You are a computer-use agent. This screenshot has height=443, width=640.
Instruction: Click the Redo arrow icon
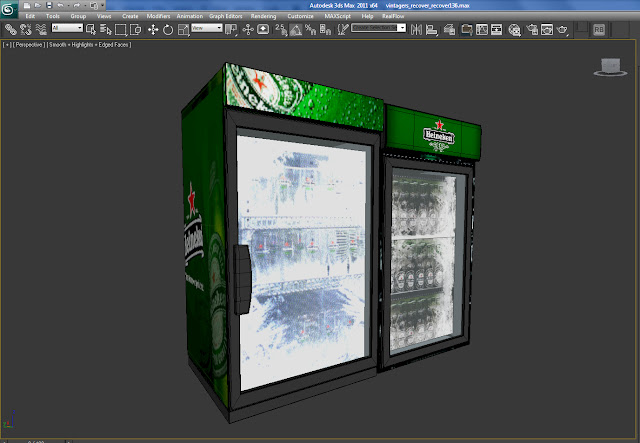[x=76, y=6]
